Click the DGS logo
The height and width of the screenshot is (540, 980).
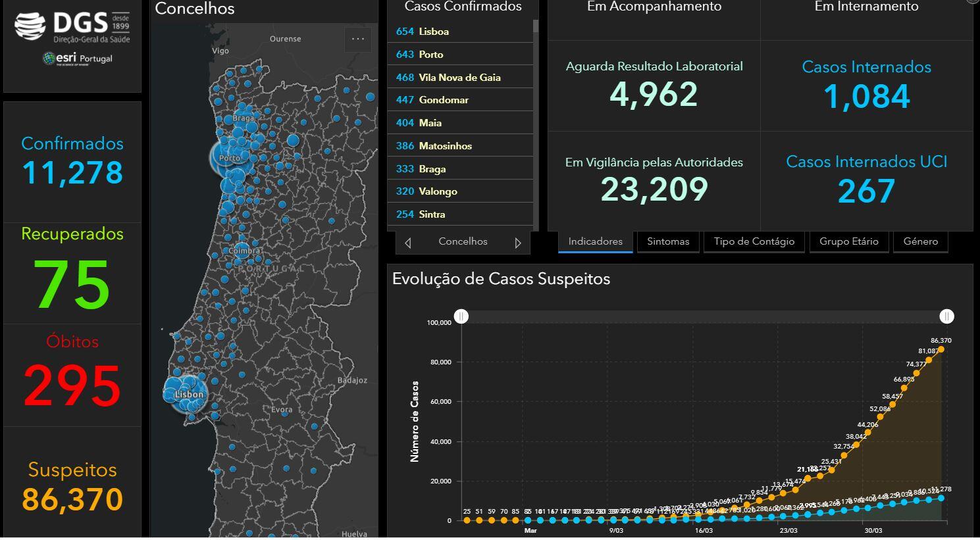(x=72, y=28)
